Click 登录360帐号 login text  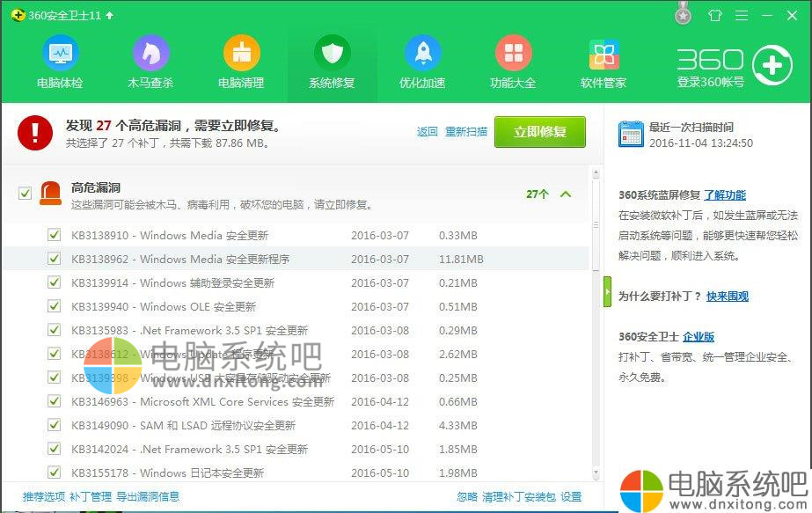tap(711, 82)
